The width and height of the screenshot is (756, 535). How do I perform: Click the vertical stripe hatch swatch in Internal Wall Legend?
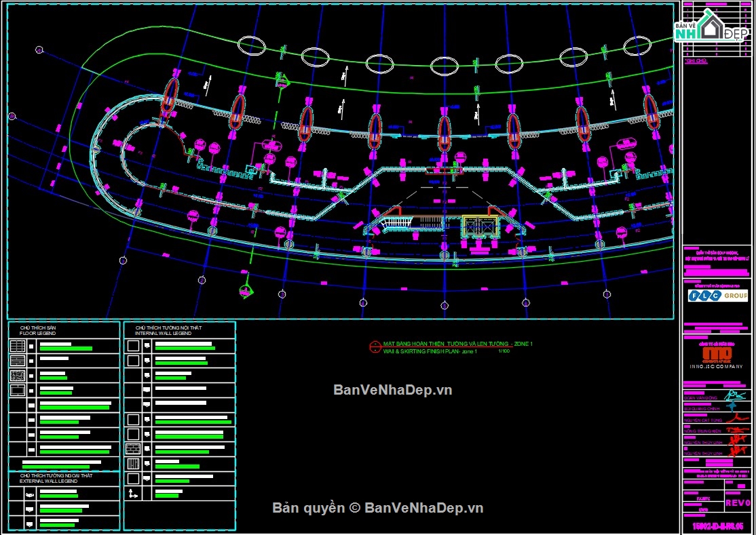pyautogui.click(x=133, y=464)
